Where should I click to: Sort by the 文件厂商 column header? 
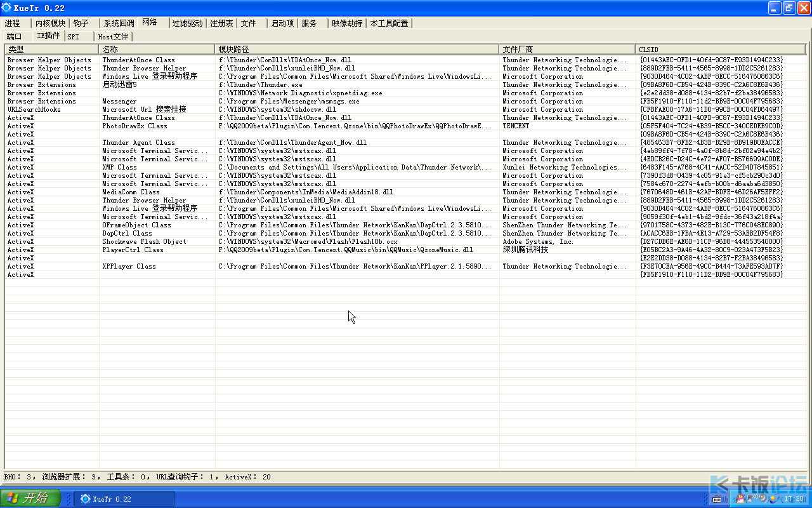pos(568,49)
